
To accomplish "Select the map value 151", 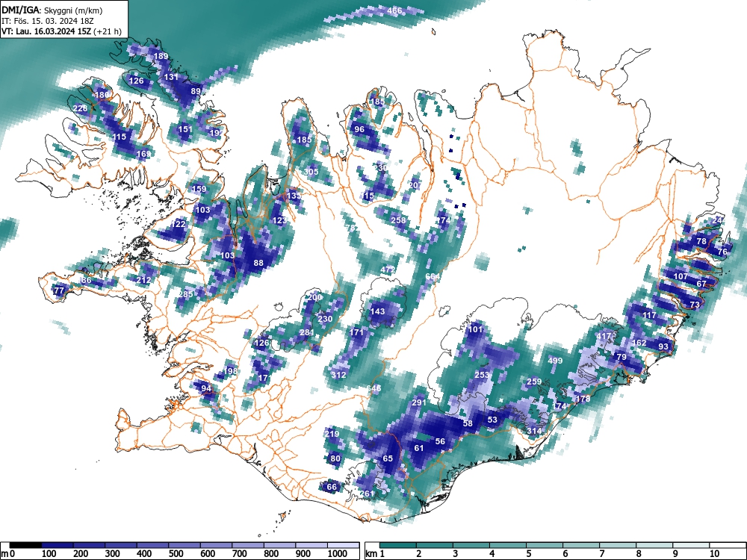I will pyautogui.click(x=185, y=129).
